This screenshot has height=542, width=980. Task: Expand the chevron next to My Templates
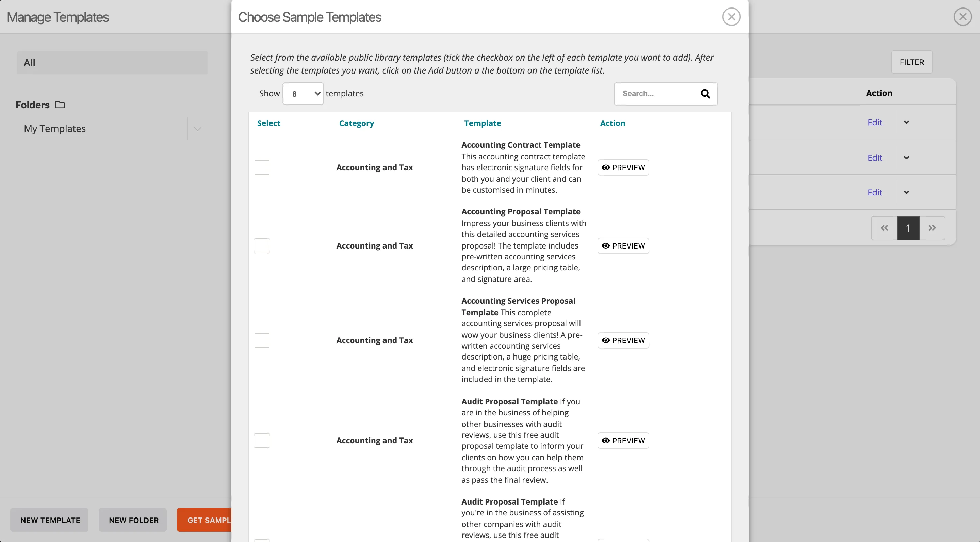coord(197,129)
